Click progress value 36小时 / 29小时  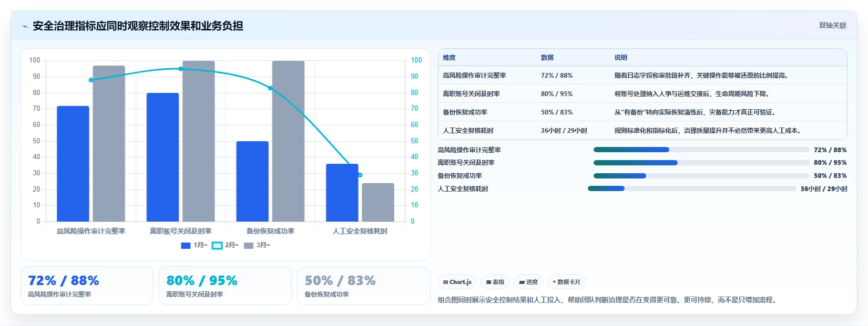pyautogui.click(x=824, y=189)
